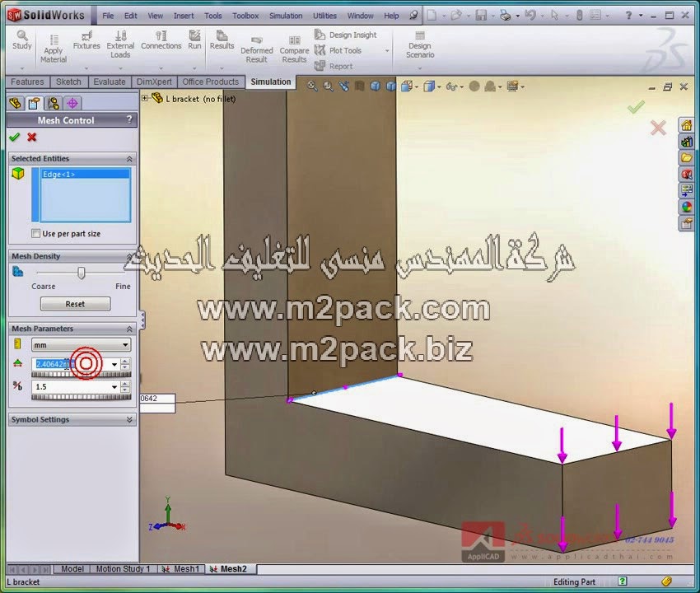Click Mesh Control help question mark
This screenshot has width=700, height=593.
tap(129, 119)
